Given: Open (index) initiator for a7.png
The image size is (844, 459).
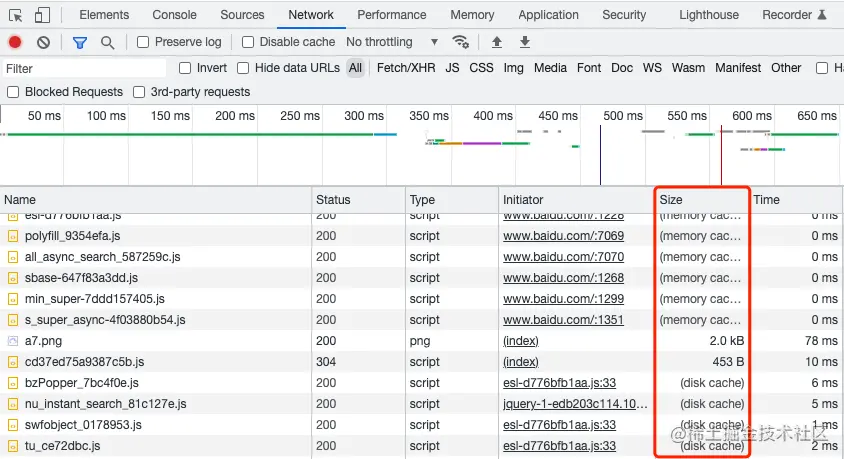Looking at the screenshot, I should [521, 341].
